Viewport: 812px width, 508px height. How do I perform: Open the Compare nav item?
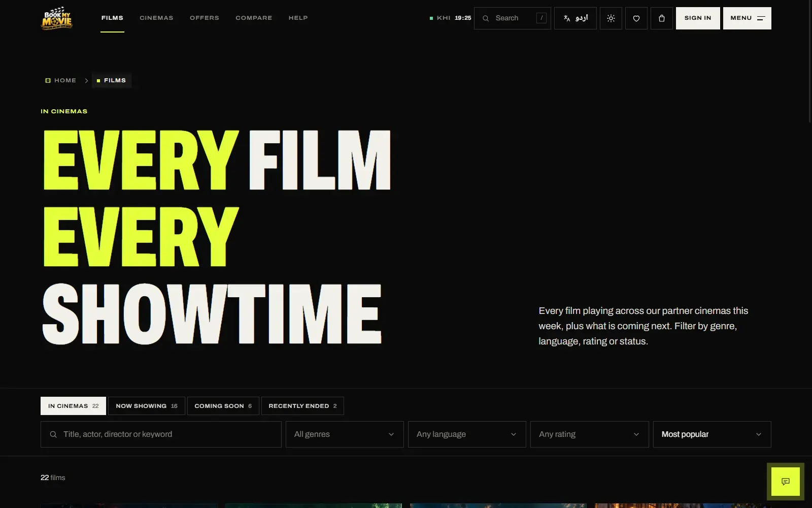point(254,18)
